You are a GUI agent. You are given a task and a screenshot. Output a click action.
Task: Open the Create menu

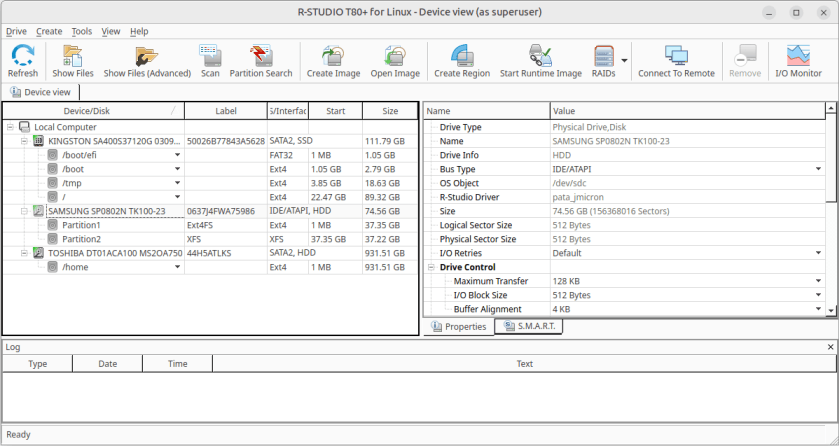[x=49, y=32]
